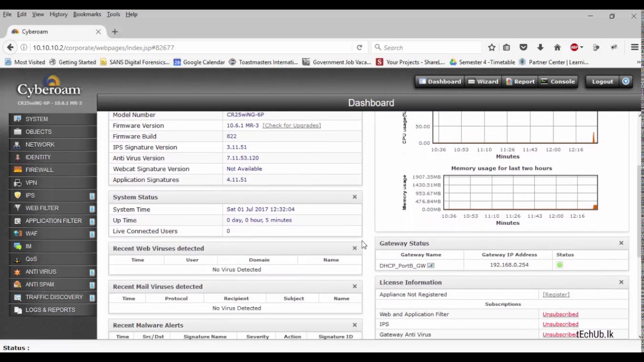Click the Dashboard button in top bar
The height and width of the screenshot is (362, 644).
(x=440, y=81)
